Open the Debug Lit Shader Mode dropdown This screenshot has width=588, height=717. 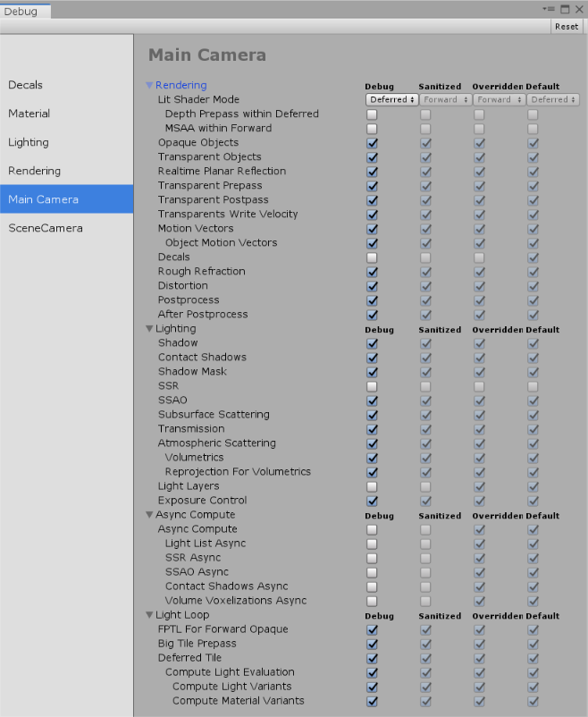click(392, 100)
